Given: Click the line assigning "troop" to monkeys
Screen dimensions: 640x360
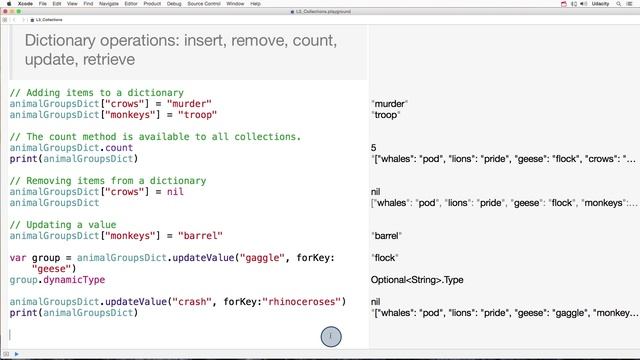Looking at the screenshot, I should 113,115.
